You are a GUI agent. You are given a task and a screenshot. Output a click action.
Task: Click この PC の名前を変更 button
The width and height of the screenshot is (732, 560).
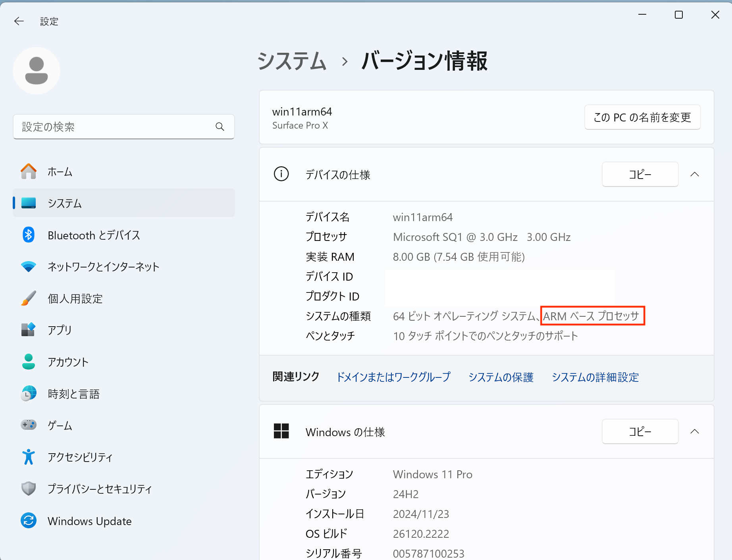pos(642,117)
